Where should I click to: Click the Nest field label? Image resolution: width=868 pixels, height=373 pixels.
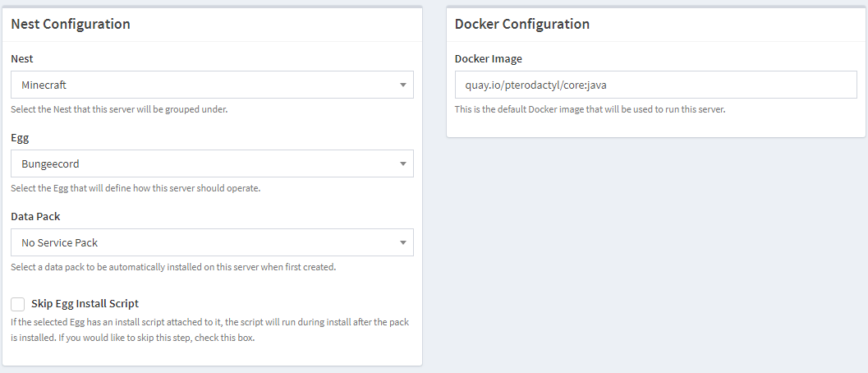click(22, 59)
